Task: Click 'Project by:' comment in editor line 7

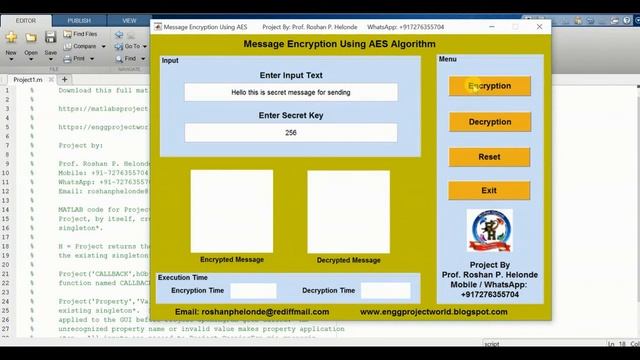Action: (x=81, y=146)
